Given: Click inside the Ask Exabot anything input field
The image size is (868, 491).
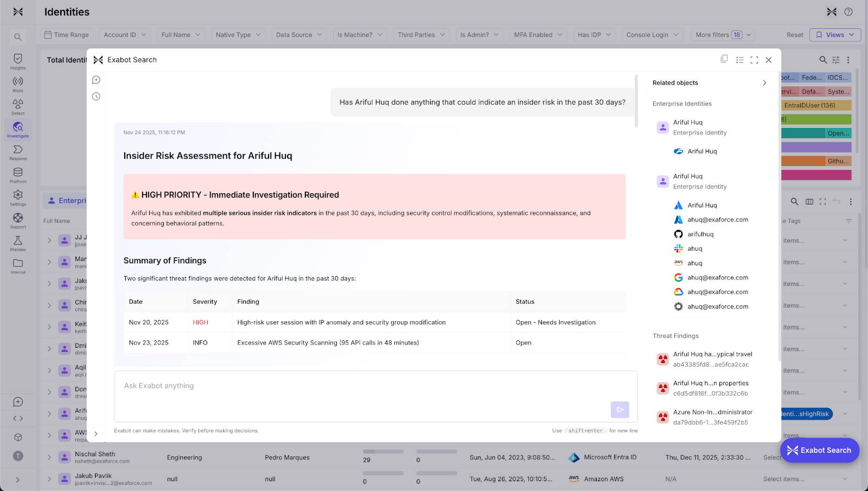Looking at the screenshot, I should tap(375, 386).
